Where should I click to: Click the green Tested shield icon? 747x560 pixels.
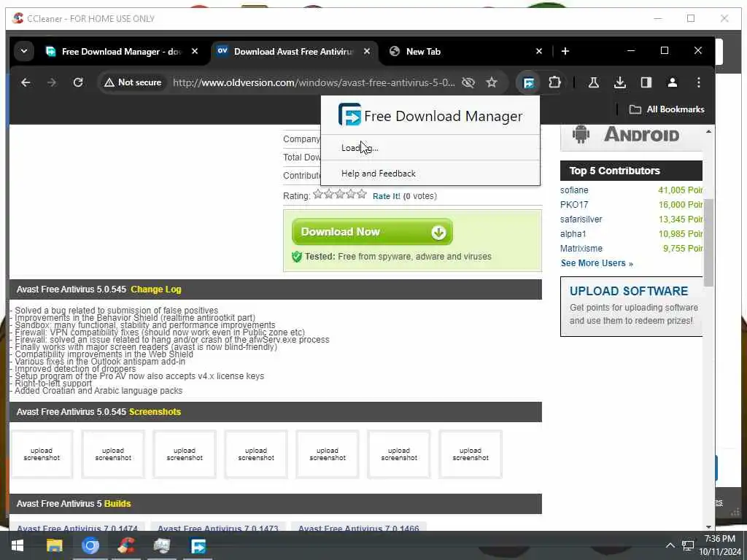tap(297, 257)
